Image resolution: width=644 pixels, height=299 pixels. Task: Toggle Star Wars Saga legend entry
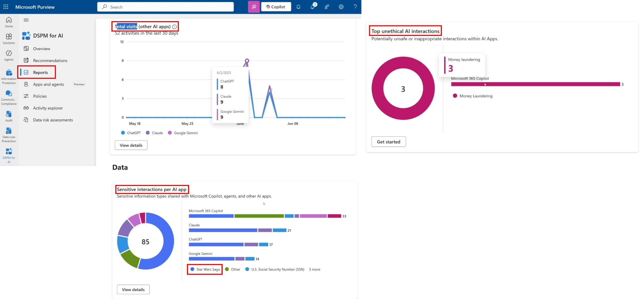click(205, 269)
